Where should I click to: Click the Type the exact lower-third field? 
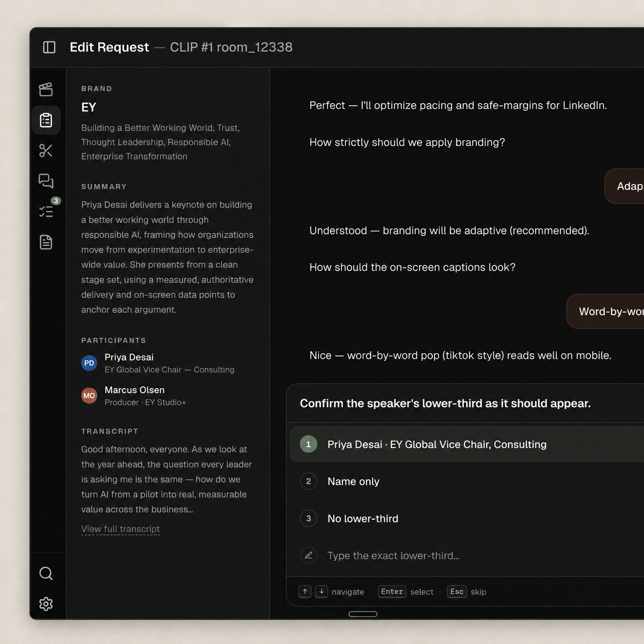(466, 555)
